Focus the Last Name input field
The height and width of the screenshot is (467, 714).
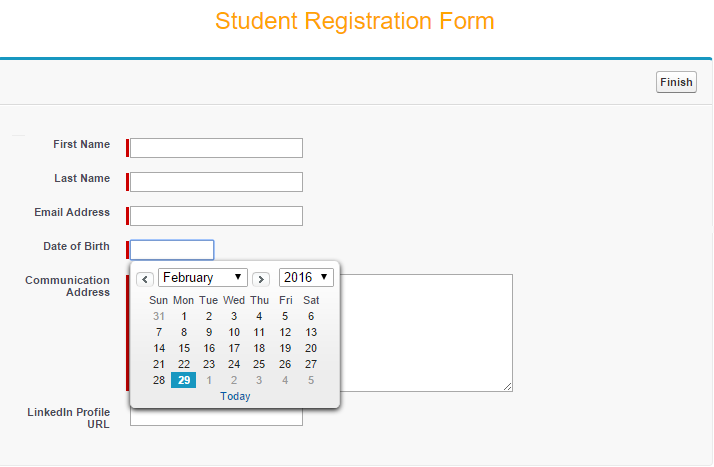pos(216,182)
